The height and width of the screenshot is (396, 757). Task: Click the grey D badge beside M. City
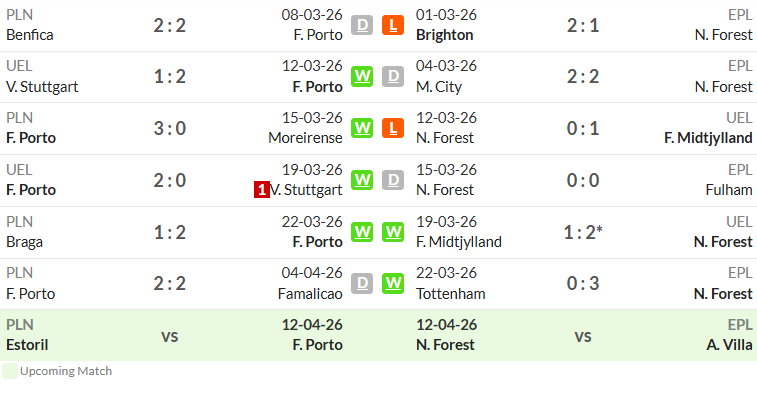click(393, 76)
